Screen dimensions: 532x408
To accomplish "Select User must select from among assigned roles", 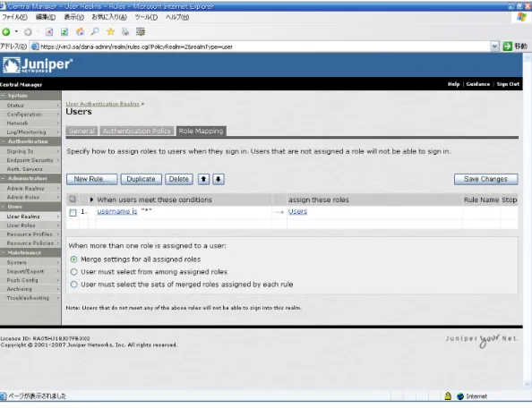I will click(x=73, y=272).
